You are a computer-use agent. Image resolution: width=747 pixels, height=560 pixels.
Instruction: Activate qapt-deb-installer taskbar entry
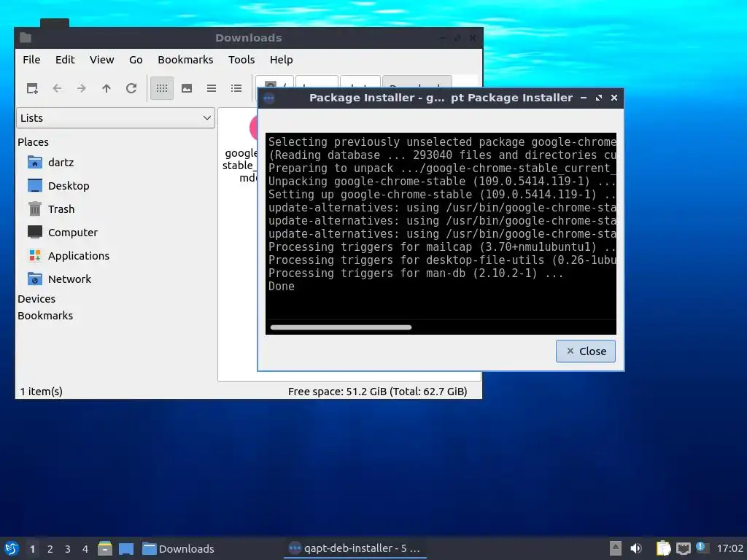[355, 548]
